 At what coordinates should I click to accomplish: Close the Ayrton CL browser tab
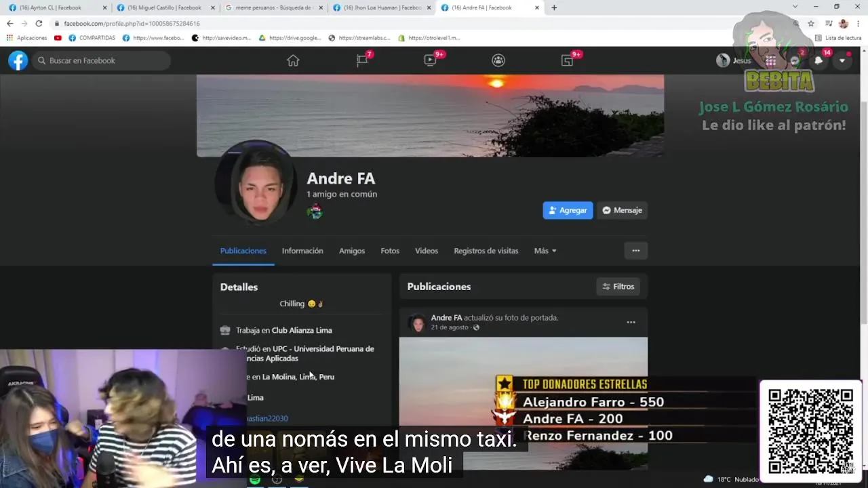(x=104, y=7)
